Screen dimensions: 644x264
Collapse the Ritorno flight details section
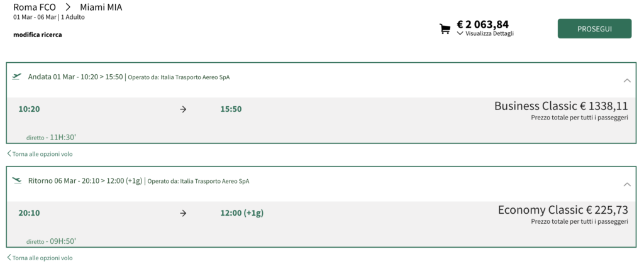coord(627,184)
